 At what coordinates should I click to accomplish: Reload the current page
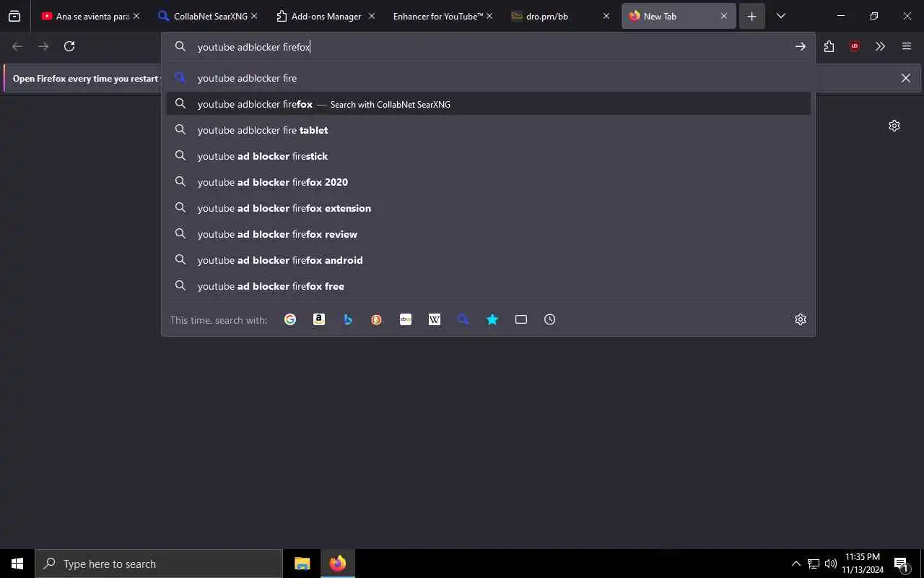click(69, 46)
